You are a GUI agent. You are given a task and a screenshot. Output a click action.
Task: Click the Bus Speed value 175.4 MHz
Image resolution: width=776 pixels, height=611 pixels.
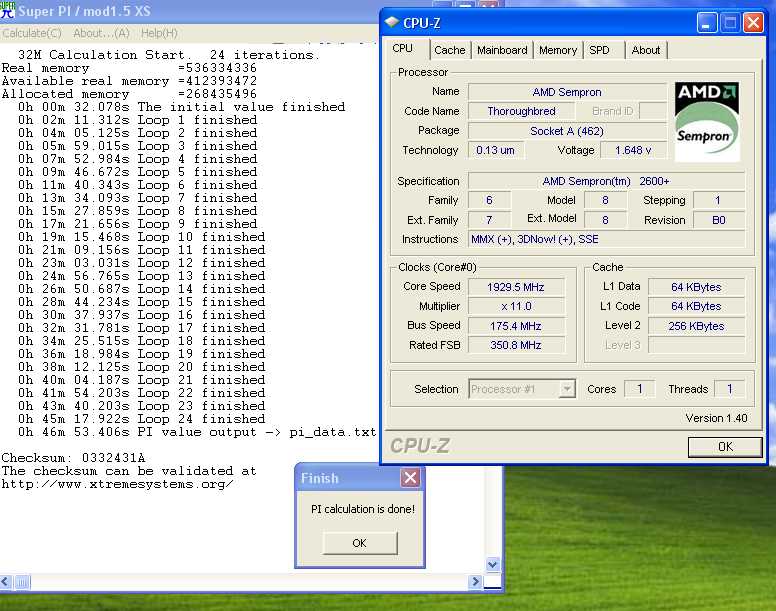click(516, 326)
